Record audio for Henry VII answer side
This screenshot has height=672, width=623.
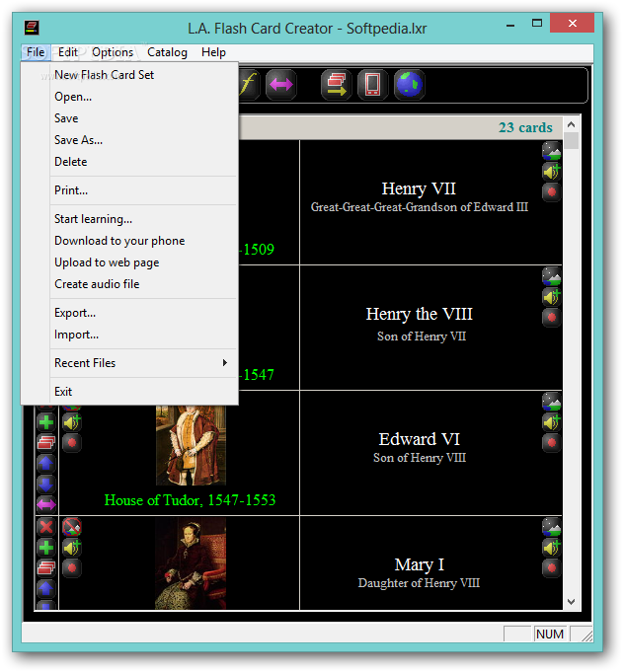tap(551, 191)
